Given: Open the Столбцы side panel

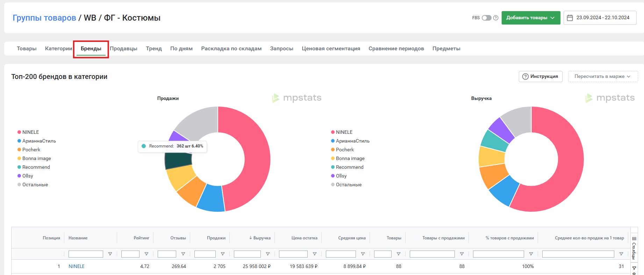Looking at the screenshot, I should (634, 247).
